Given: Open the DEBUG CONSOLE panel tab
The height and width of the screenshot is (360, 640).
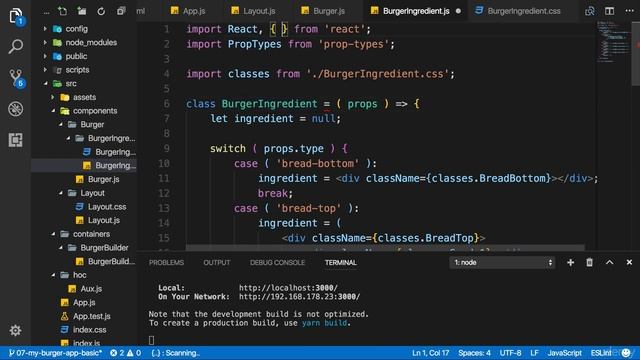Looking at the screenshot, I should (x=277, y=262).
